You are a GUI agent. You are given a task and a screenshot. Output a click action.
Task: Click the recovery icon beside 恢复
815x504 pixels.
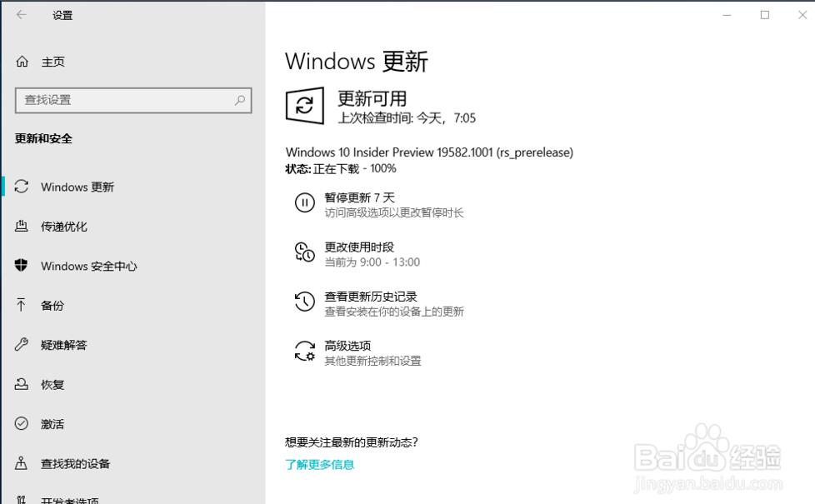pos(22,384)
